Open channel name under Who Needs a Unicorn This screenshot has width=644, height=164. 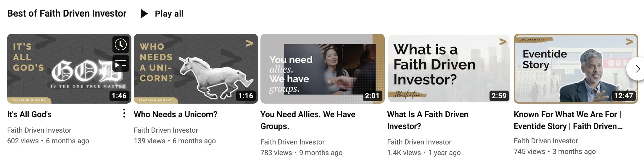166,130
